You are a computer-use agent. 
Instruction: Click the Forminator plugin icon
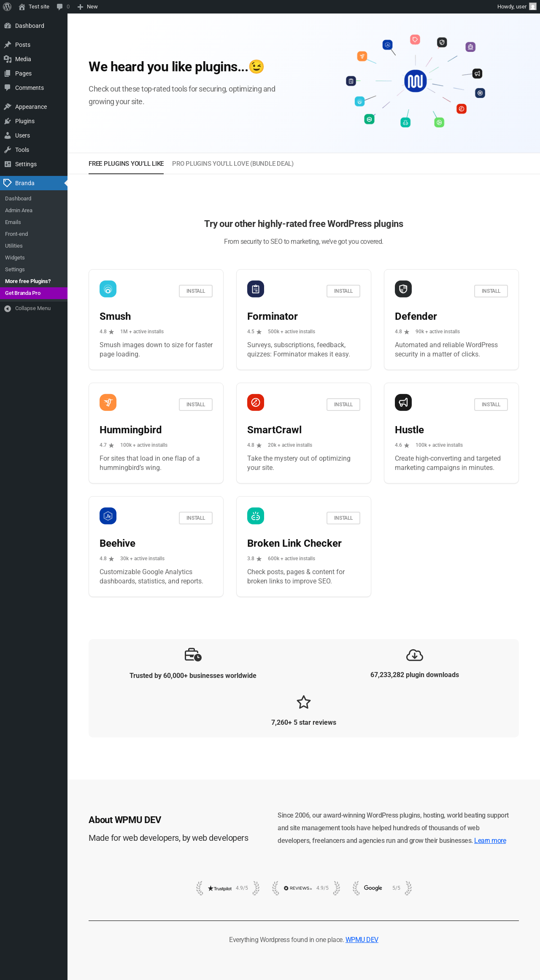click(256, 289)
